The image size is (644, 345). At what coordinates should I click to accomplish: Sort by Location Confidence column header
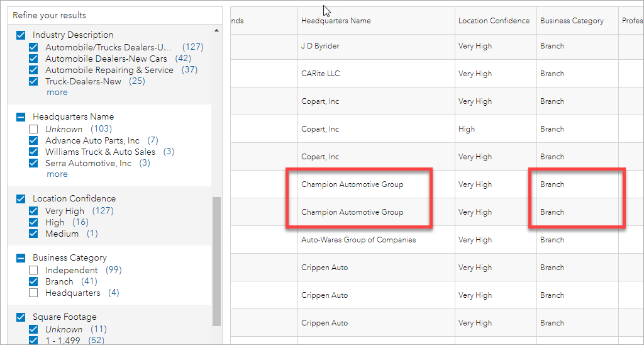tap(494, 21)
